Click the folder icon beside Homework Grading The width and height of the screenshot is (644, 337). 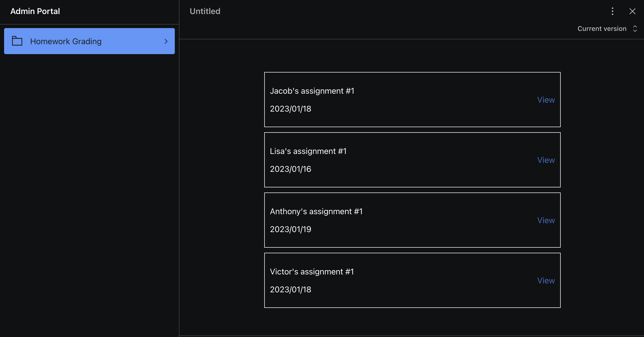(x=17, y=41)
